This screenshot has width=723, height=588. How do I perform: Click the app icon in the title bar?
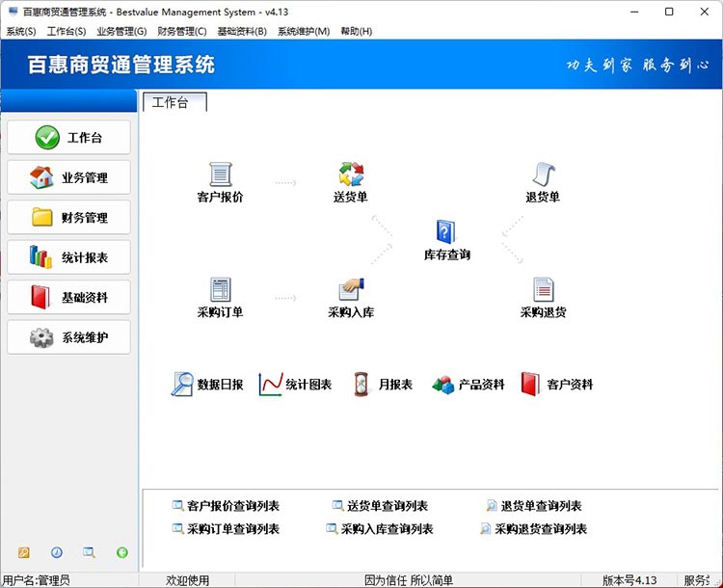[x=13, y=12]
